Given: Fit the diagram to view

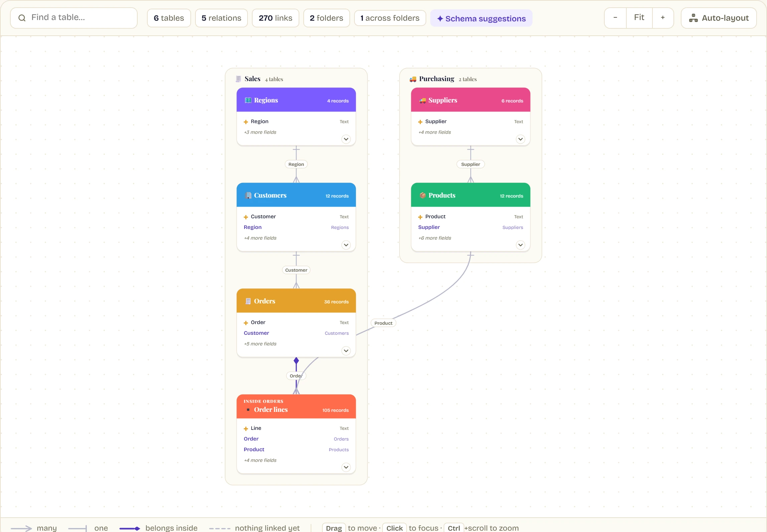Looking at the screenshot, I should point(639,18).
